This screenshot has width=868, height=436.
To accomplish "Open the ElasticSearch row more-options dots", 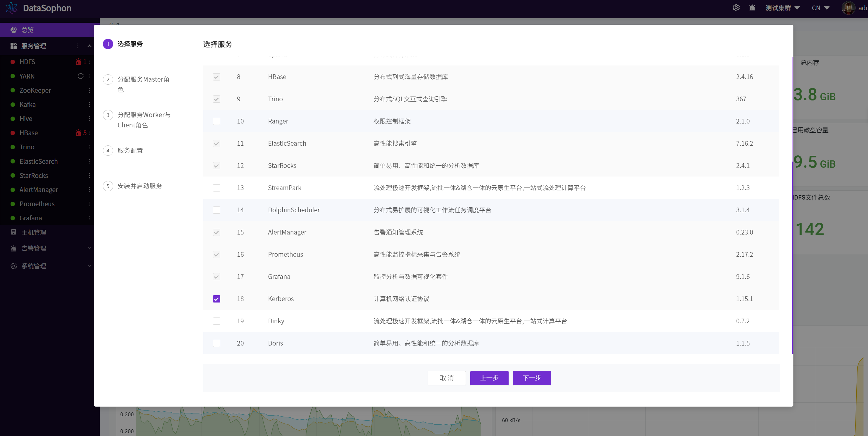I will [x=90, y=161].
